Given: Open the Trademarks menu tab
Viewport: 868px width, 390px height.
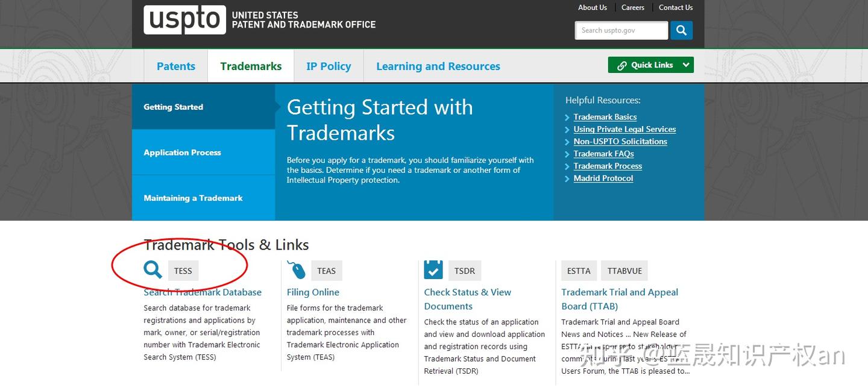Looking at the screenshot, I should click(x=251, y=66).
